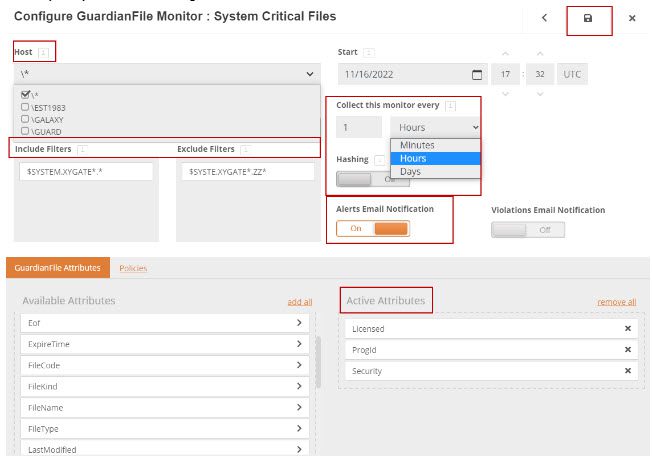Decrease the minute value with down arrow

coord(540,94)
